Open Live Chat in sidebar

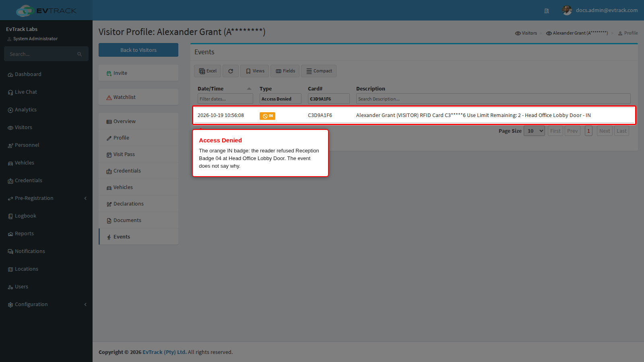pyautogui.click(x=46, y=92)
